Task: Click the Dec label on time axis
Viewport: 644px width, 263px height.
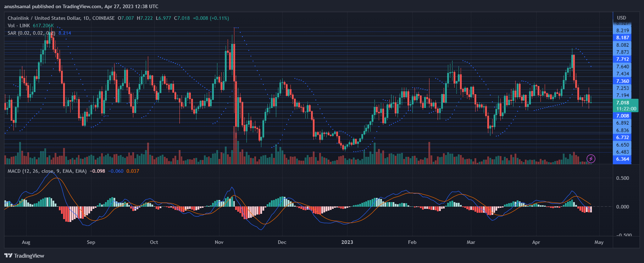Action: pos(282,242)
